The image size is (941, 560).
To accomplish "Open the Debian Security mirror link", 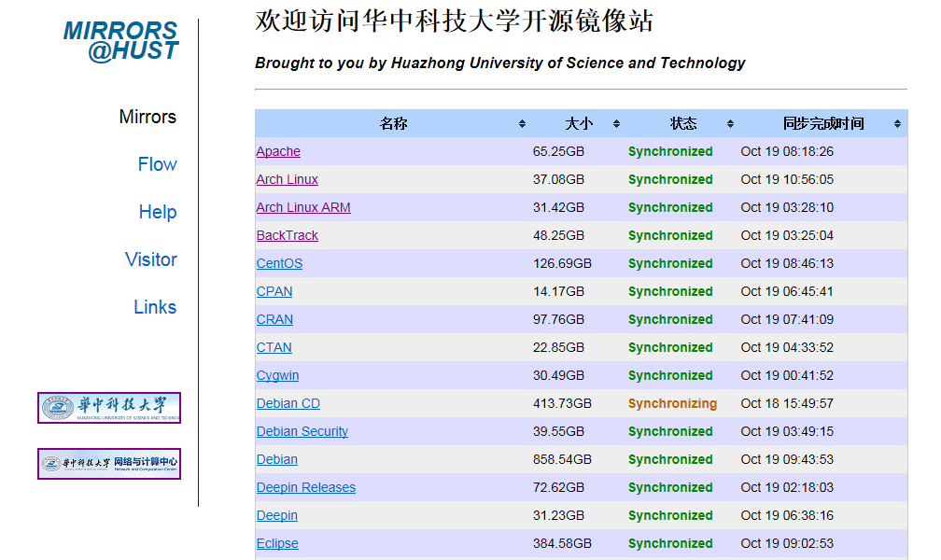I will click(x=302, y=431).
